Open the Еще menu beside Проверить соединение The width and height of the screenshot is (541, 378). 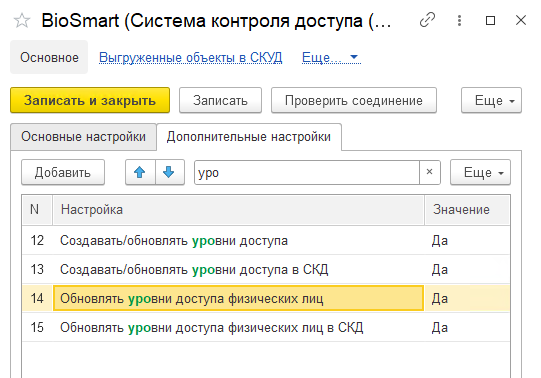pos(491,100)
